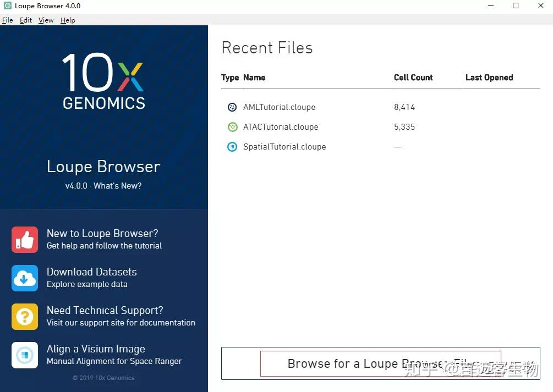
Task: Click the Align a Visium Image icon
Action: click(x=24, y=355)
